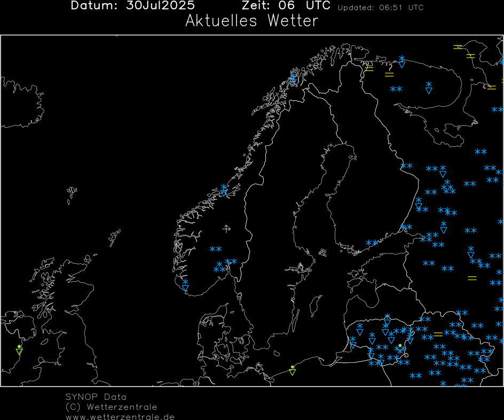Screen dimensions: 504x420
Task: Click the Aktuelles Wetter title
Action: click(251, 21)
